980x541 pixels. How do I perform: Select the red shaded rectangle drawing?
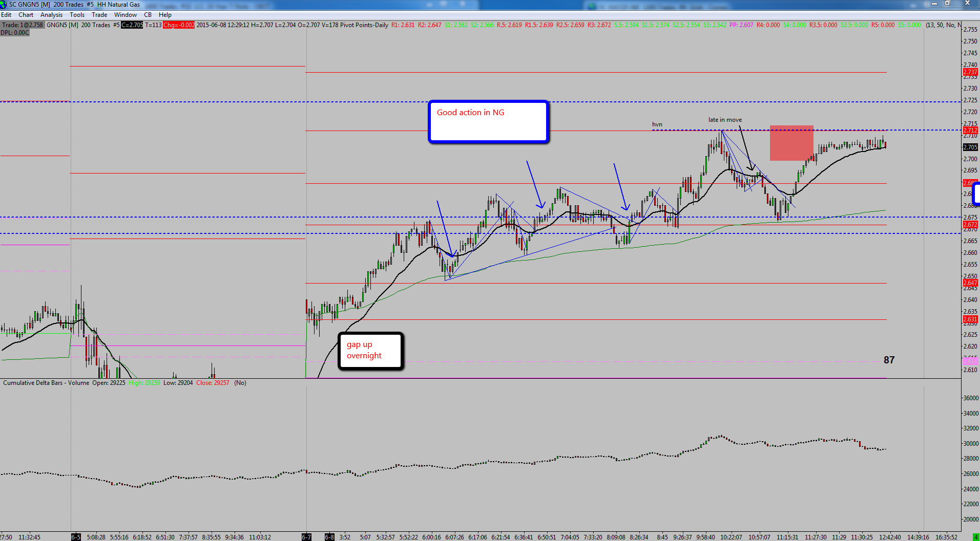[x=791, y=143]
